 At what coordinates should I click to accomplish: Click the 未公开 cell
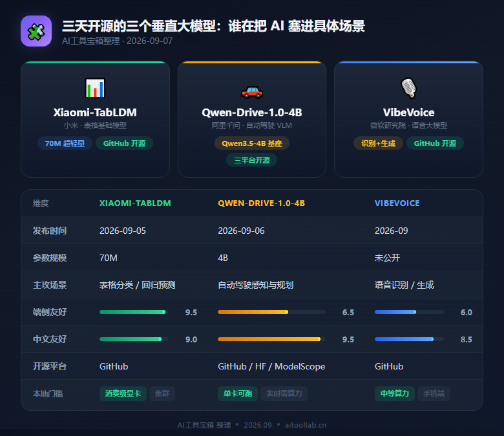387,258
